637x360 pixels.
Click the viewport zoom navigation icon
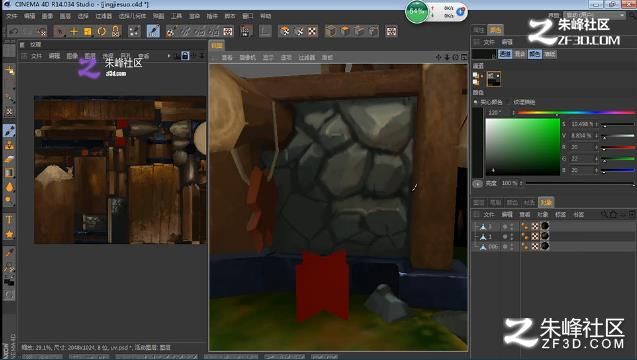tap(447, 57)
